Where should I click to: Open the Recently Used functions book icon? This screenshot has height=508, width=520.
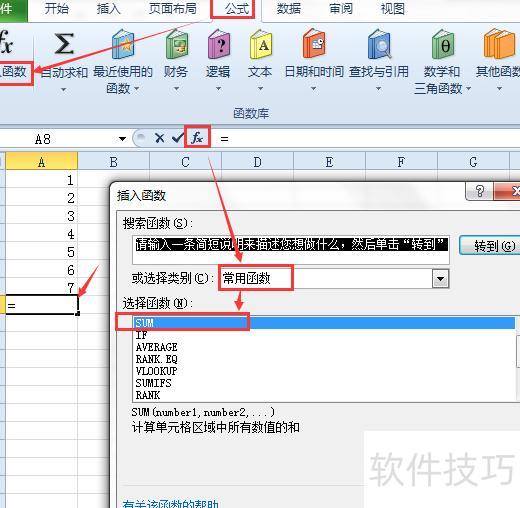tap(123, 44)
